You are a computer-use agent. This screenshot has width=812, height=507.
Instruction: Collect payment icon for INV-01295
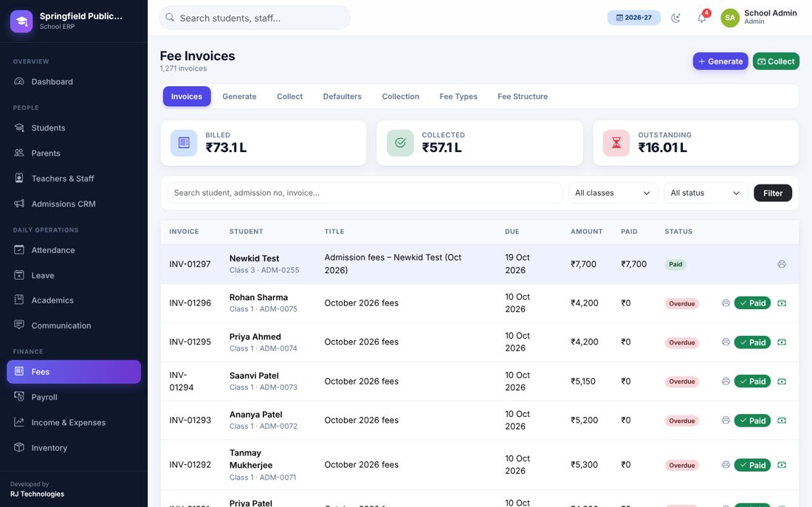pyautogui.click(x=782, y=342)
